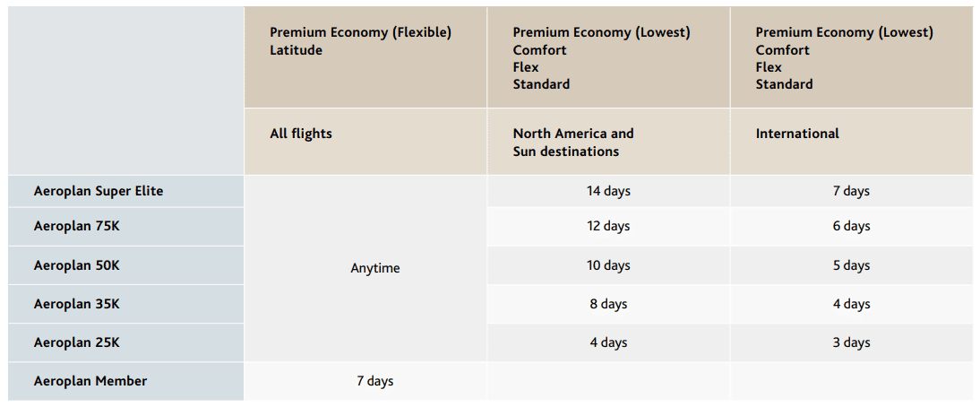Screen dimensions: 980x407
Task: Select the All flights subheader cell
Action: (x=301, y=134)
